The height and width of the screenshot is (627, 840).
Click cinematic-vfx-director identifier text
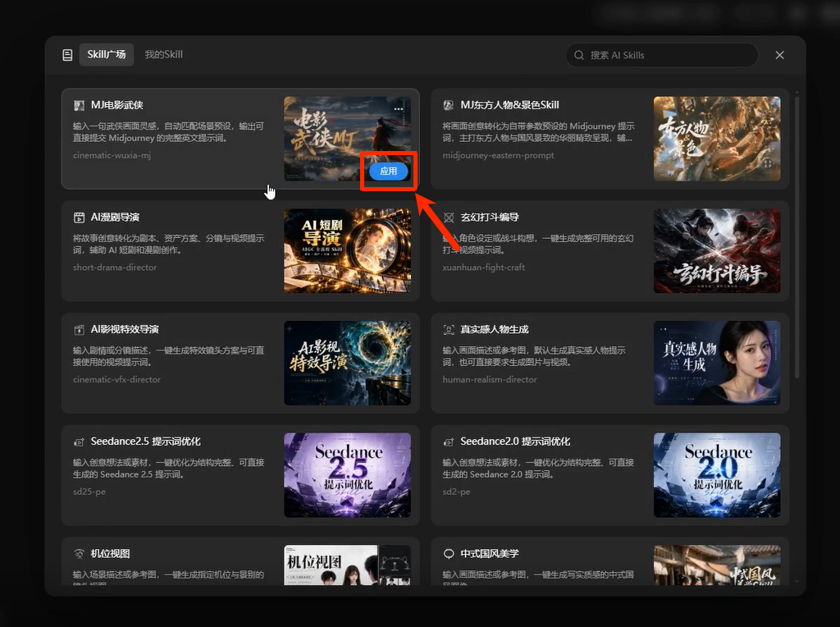click(116, 379)
